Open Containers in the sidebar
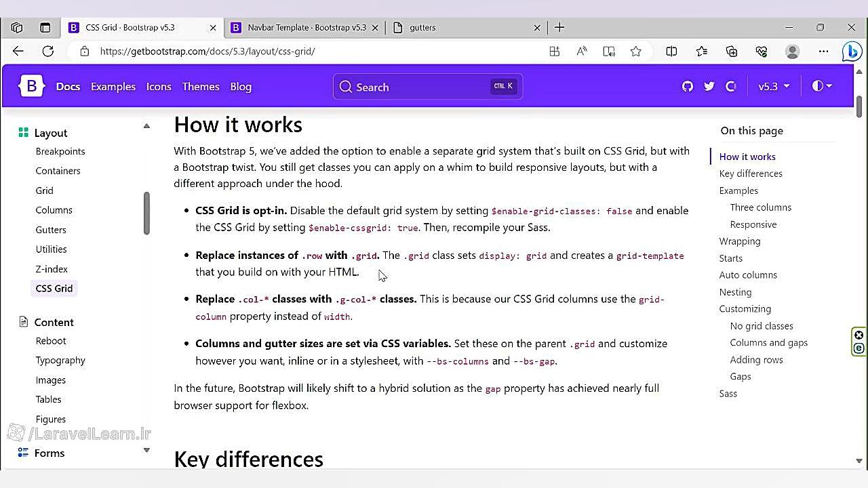The image size is (868, 488). pyautogui.click(x=58, y=171)
